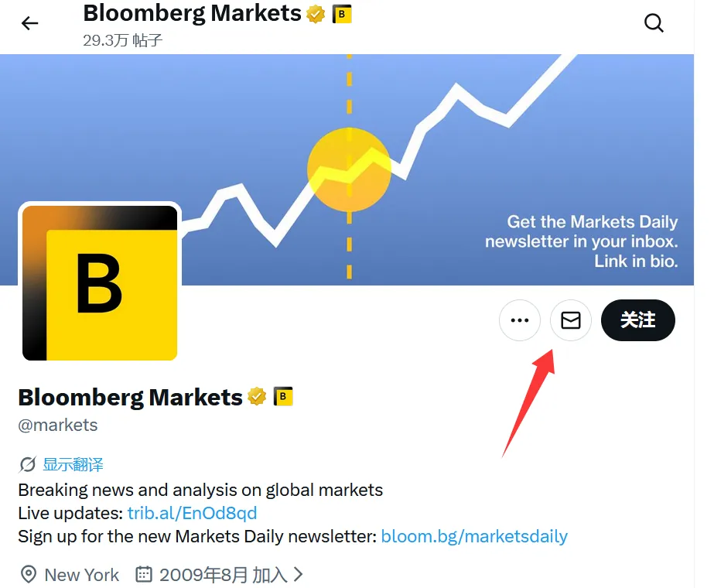Click the Bloomberg affiliate badge in the top header

point(342,13)
